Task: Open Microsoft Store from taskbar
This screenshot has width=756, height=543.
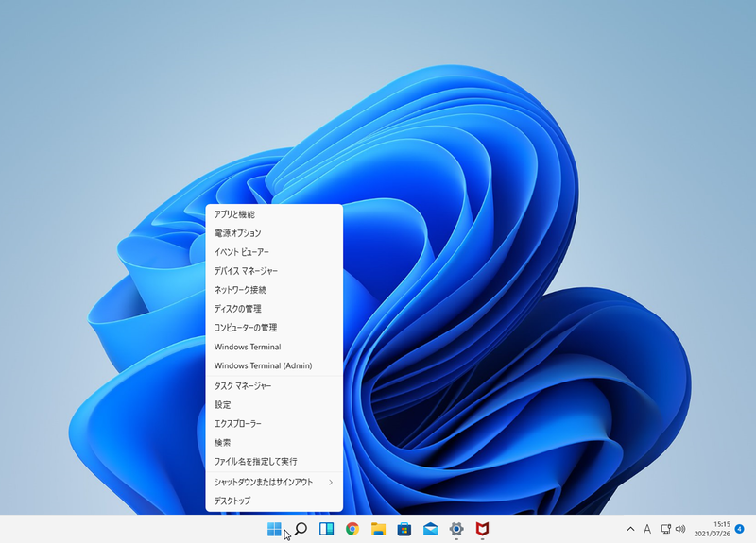Action: [404, 529]
